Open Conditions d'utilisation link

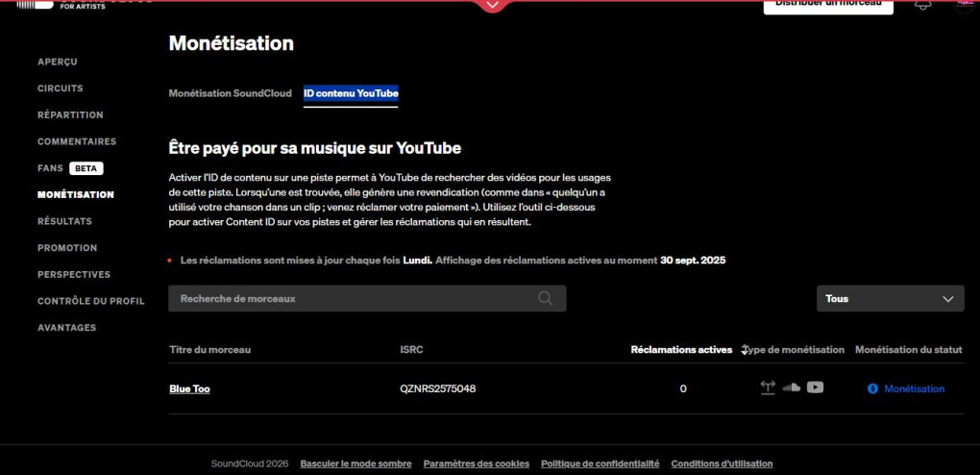pos(722,463)
